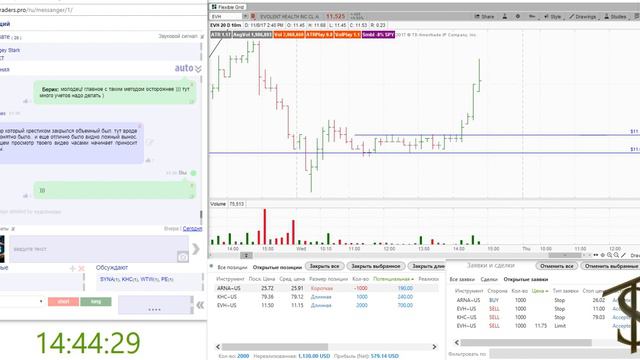Click the red 'short' button

[x=63, y=302]
